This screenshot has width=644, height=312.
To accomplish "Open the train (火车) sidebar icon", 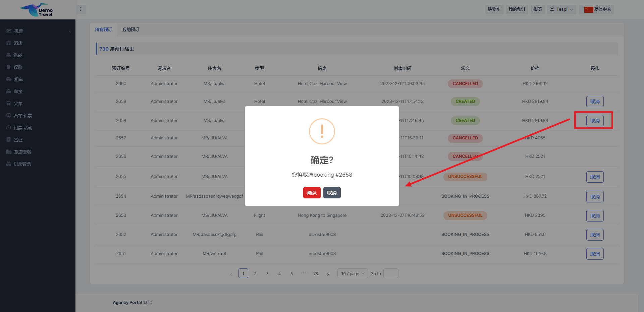I will tap(9, 104).
